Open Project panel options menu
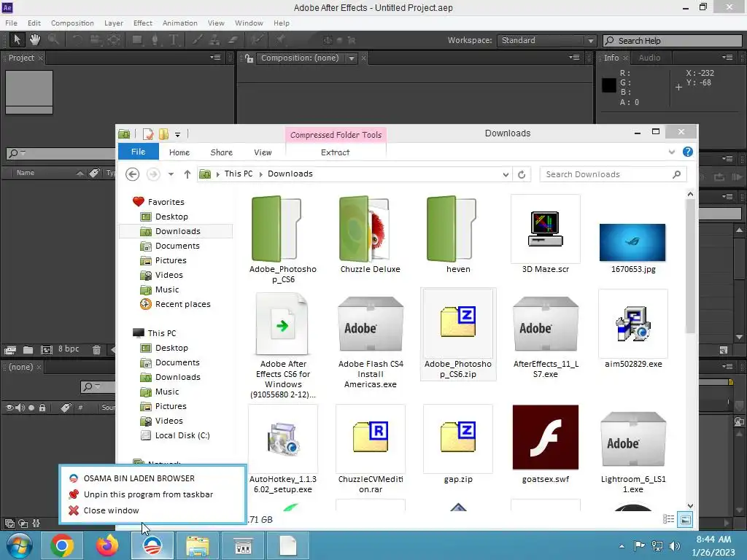 (x=215, y=58)
